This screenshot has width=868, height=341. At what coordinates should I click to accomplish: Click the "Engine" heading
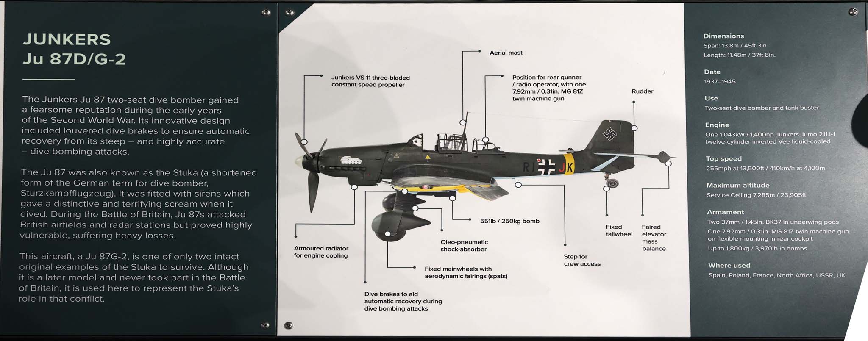point(717,125)
